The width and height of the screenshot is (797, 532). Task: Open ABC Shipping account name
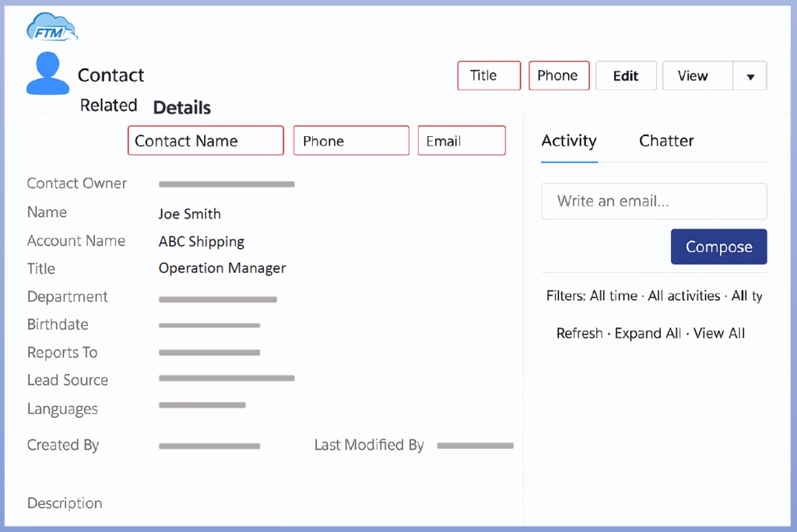pos(202,242)
